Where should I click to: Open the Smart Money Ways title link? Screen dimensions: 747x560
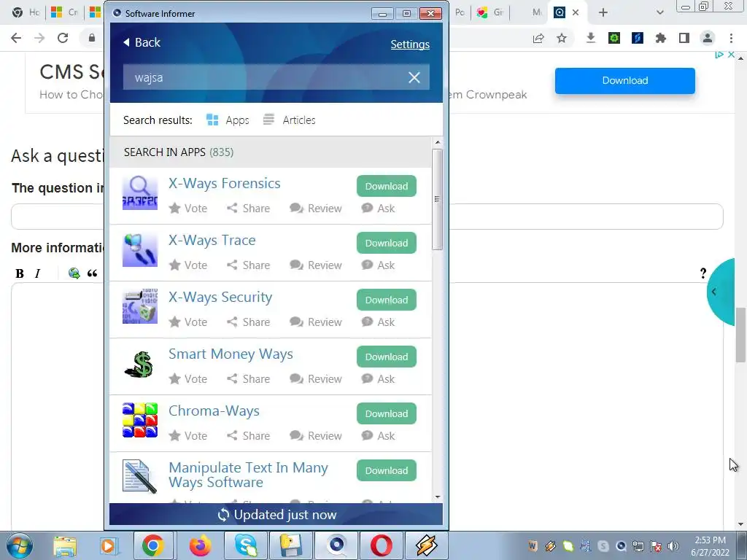231,354
